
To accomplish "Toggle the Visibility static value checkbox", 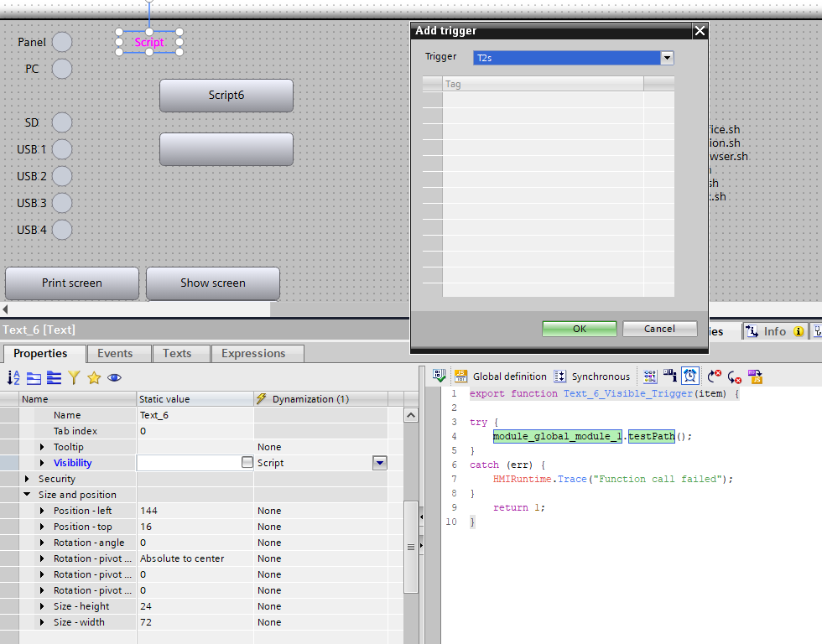I will click(x=247, y=463).
